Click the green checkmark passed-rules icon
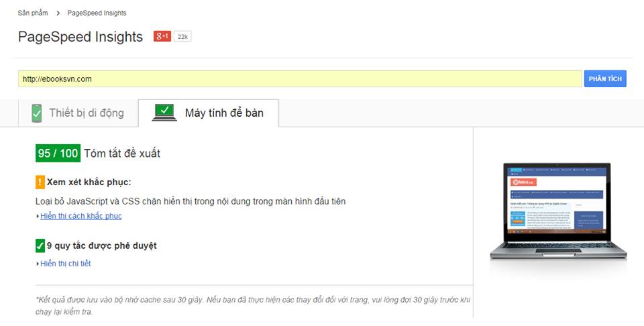Screen dimensions: 644x326 [x=40, y=246]
